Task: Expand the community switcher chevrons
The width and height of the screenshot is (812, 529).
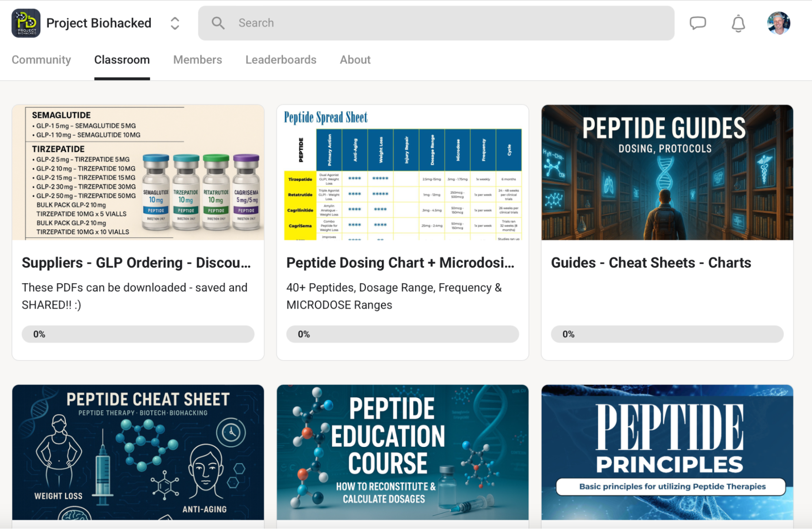Action: 175,23
